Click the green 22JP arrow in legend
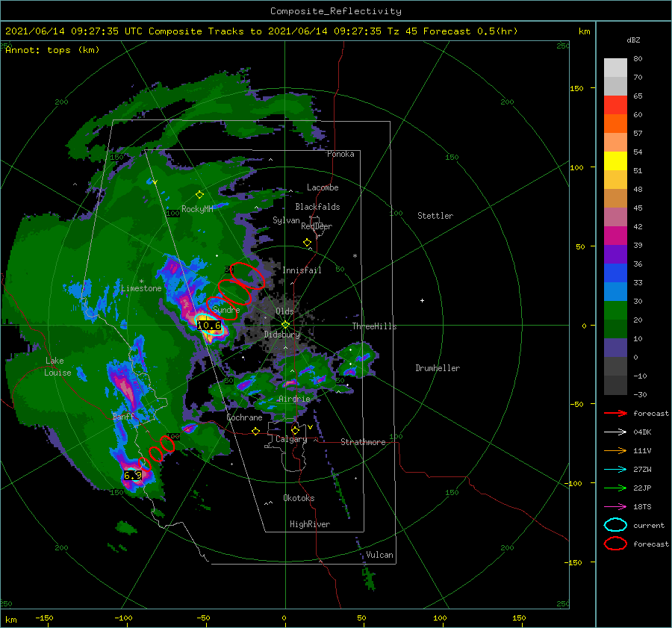The height and width of the screenshot is (628, 672). pos(615,488)
